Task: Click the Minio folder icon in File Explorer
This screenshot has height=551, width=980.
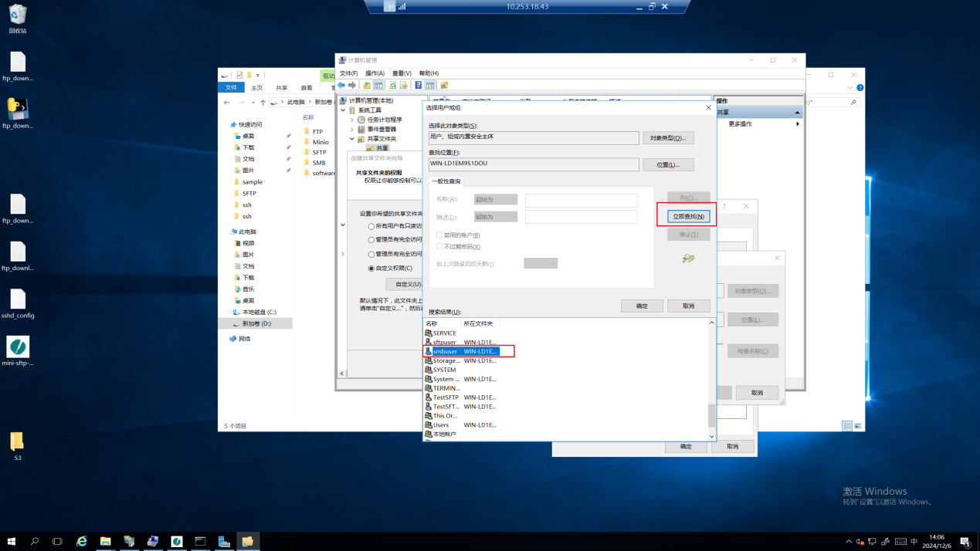Action: [x=307, y=142]
